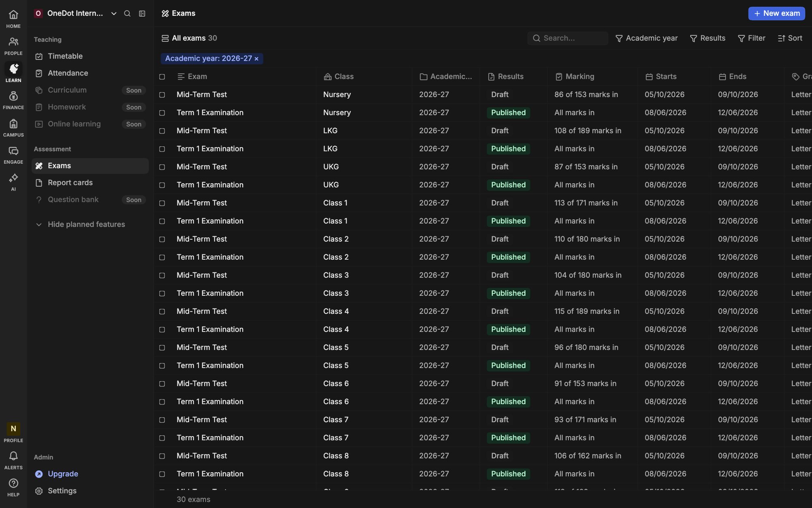Click the UKG Published status badge

[508, 185]
